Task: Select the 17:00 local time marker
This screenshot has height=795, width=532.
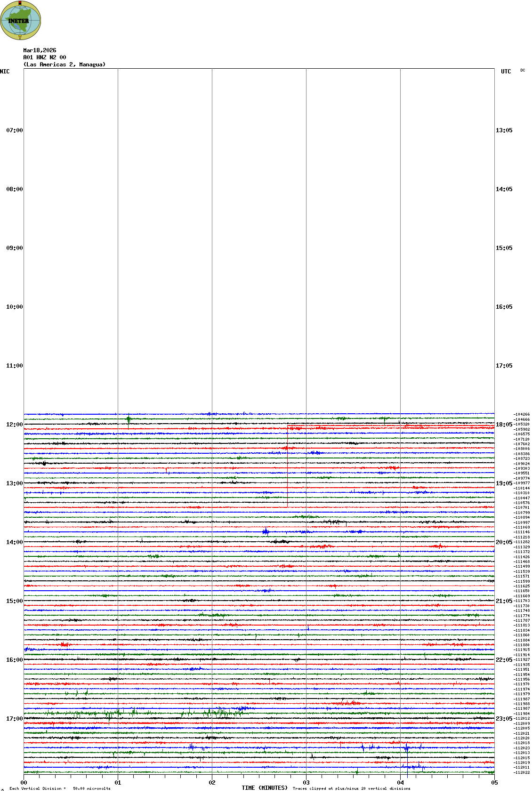Action: pyautogui.click(x=14, y=719)
